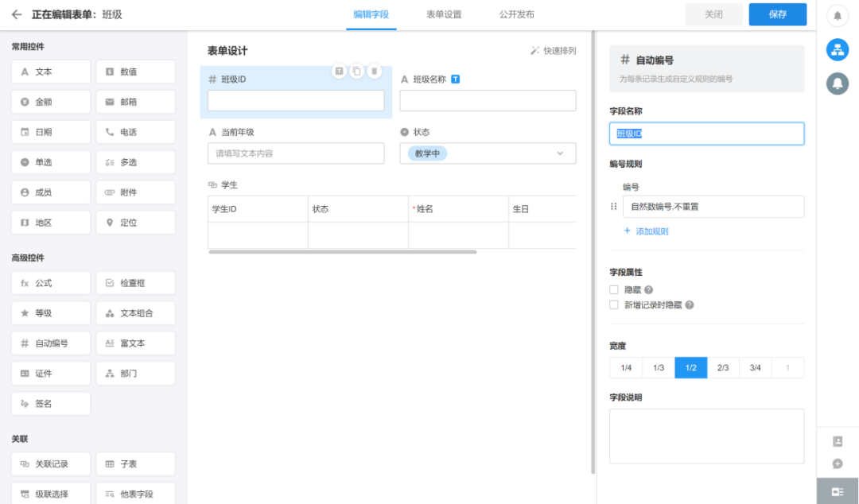Screen dimensions: 859x504
Task: Check 新增记录时隐藏 option
Action: coord(614,304)
